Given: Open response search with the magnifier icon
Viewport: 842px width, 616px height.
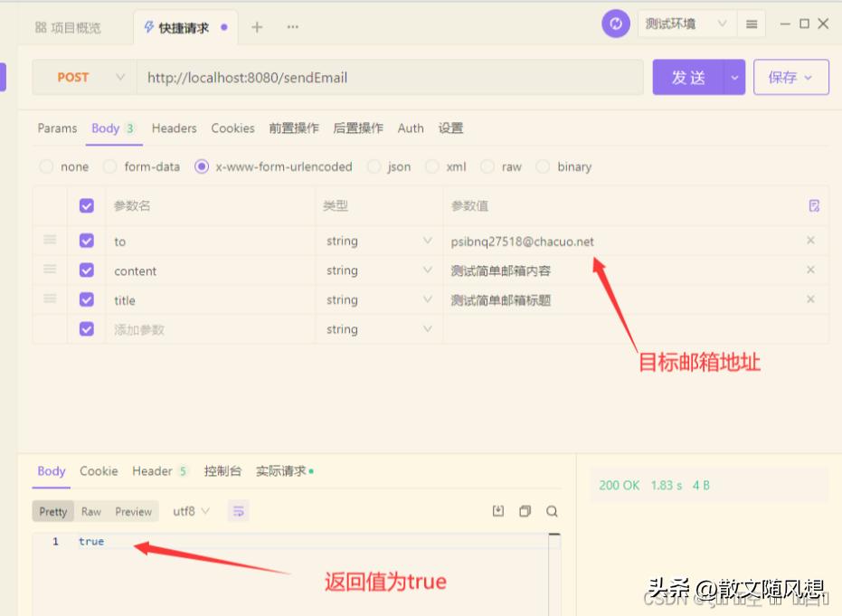Looking at the screenshot, I should pos(552,511).
